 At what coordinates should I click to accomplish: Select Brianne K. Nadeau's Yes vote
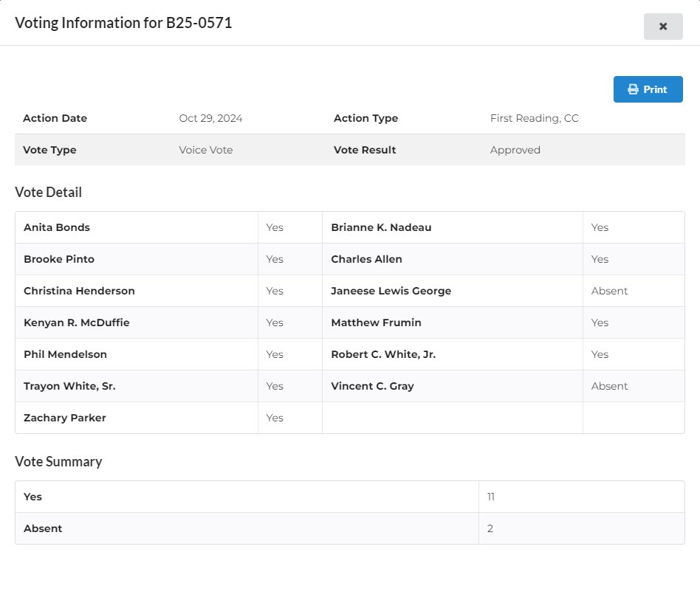(x=600, y=227)
